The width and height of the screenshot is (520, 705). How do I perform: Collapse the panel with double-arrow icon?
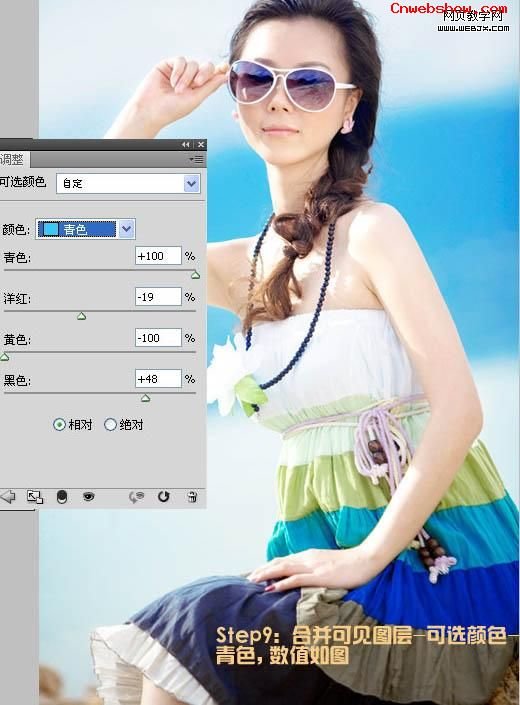point(186,144)
